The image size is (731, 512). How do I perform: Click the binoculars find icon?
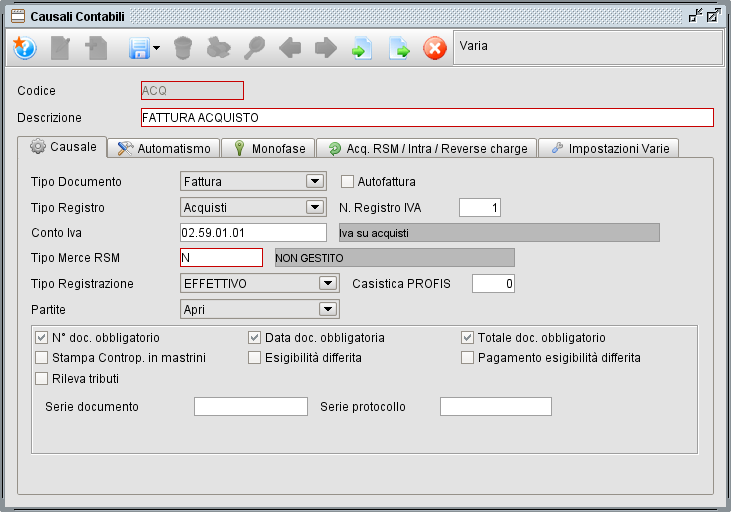(x=218, y=48)
